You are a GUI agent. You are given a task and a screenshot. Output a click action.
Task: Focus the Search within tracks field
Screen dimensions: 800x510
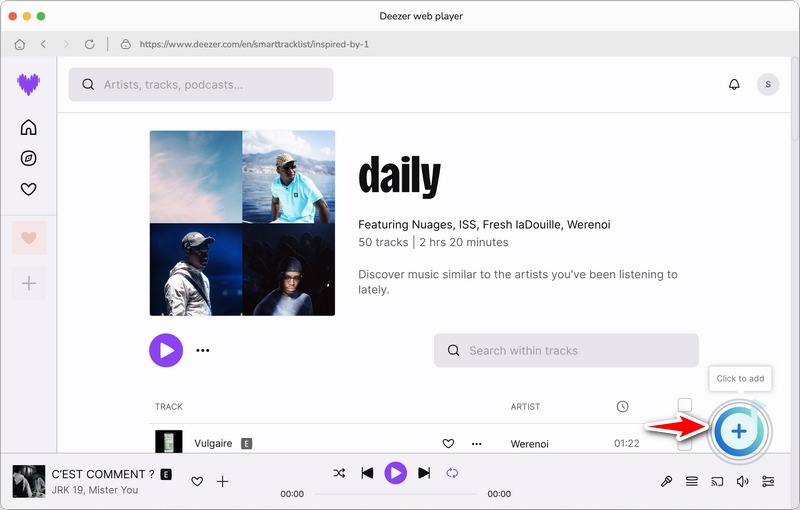pos(566,350)
